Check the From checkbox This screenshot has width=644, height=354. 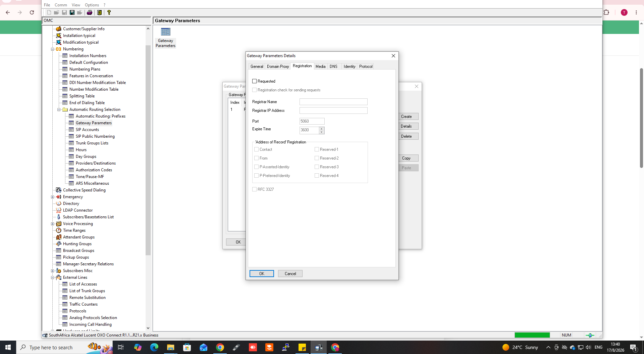[256, 158]
